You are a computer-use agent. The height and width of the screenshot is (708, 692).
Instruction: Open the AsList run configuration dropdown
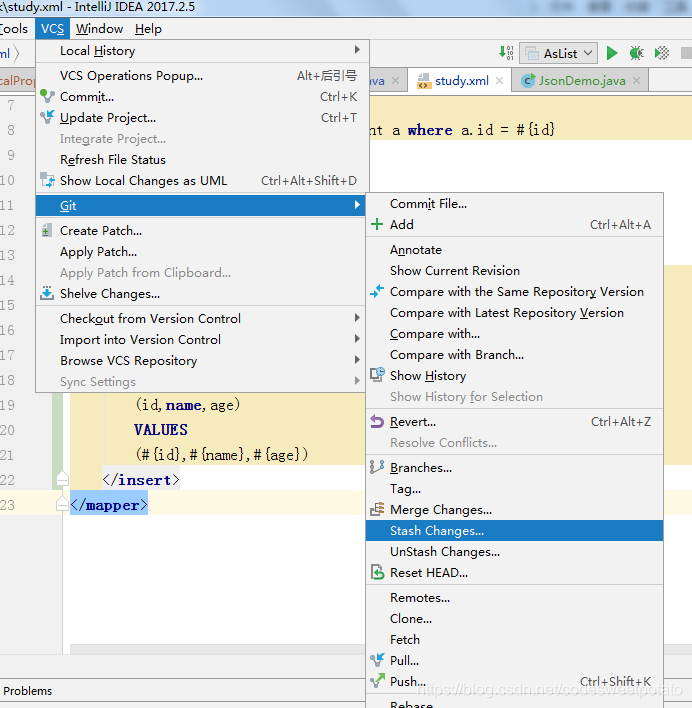[x=559, y=53]
